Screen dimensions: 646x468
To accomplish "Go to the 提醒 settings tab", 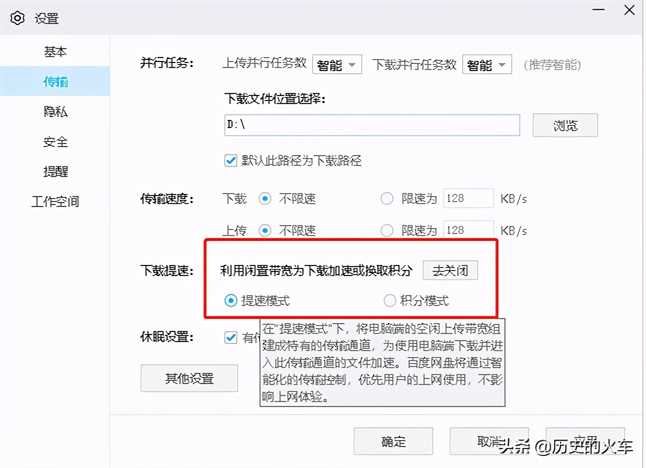I will point(55,171).
